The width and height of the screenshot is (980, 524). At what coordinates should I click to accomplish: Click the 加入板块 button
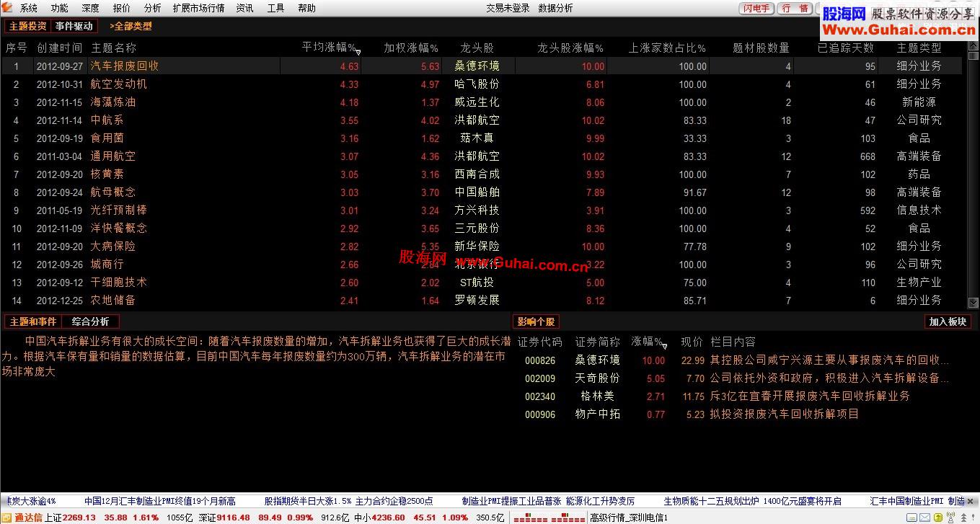pyautogui.click(x=948, y=321)
